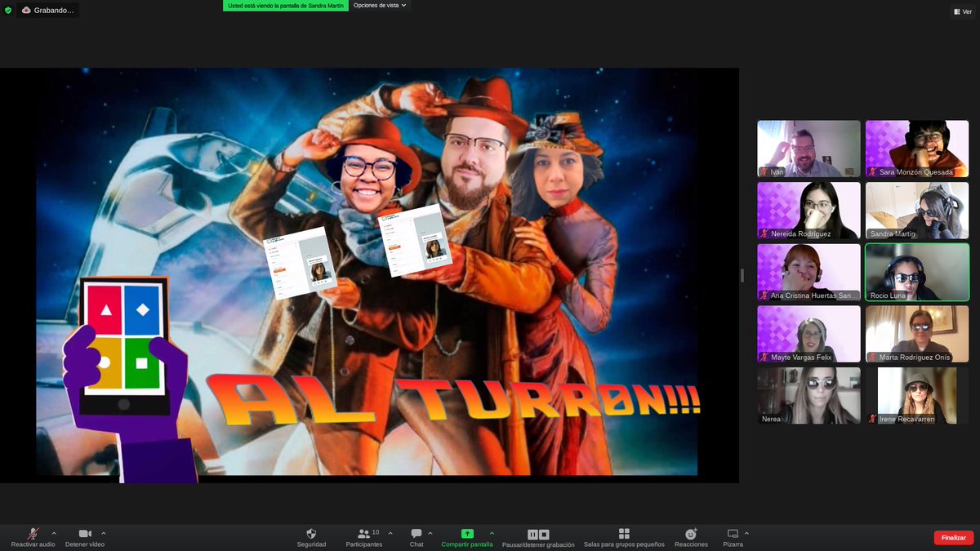Click the green screen-sharing notice banner

click(x=286, y=5)
